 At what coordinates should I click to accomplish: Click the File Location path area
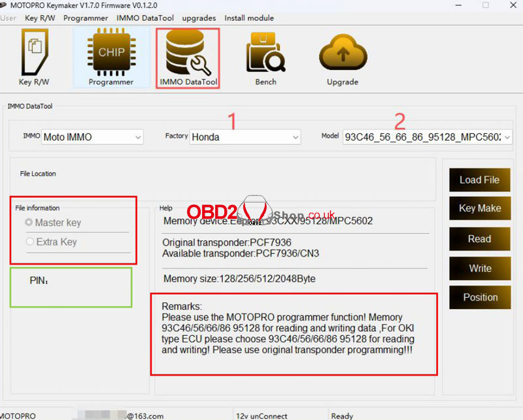tap(223, 179)
